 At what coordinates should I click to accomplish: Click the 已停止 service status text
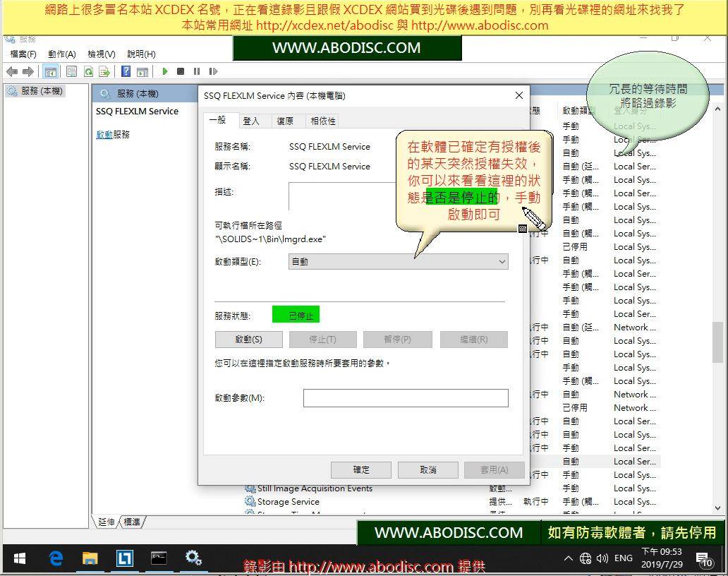pyautogui.click(x=301, y=316)
